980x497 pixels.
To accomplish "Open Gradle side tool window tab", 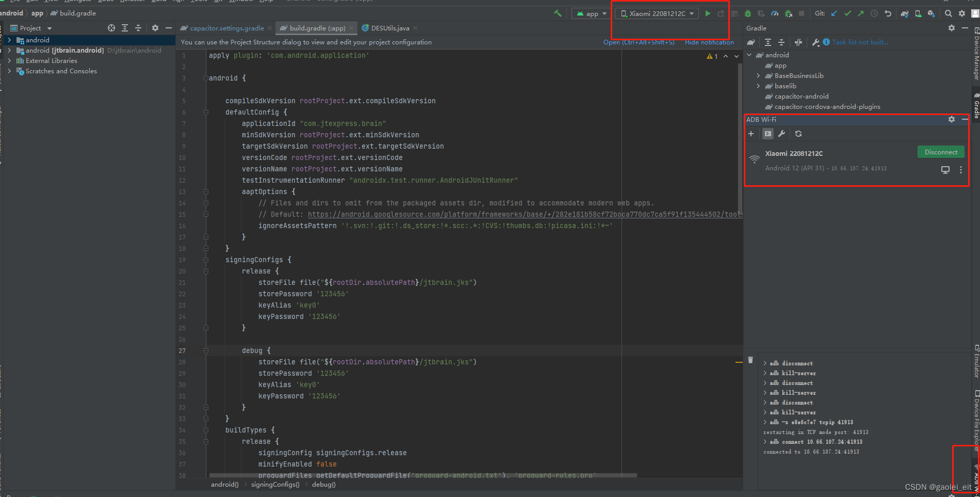I will 976,106.
